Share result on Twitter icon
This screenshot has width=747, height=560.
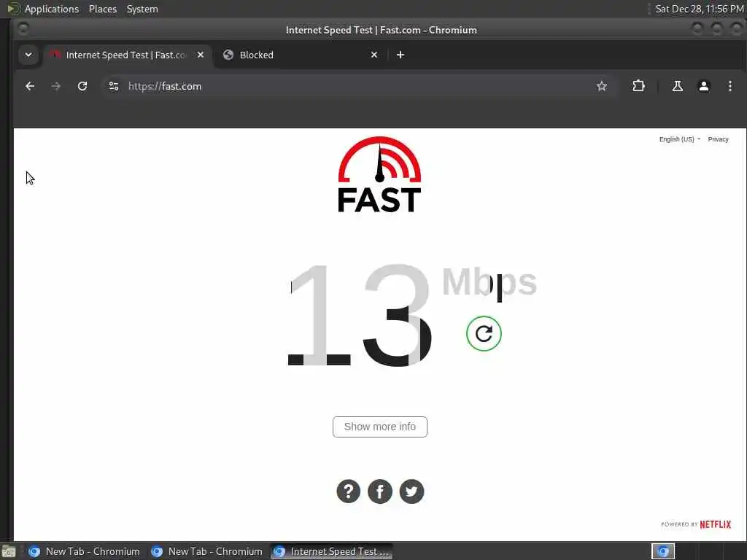[x=411, y=491]
